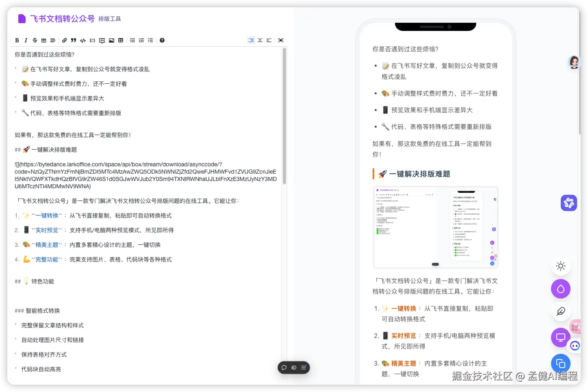Viewport: 588px width, 392px height.
Task: Toggle bold formatting in editor toolbar
Action: [x=17, y=40]
